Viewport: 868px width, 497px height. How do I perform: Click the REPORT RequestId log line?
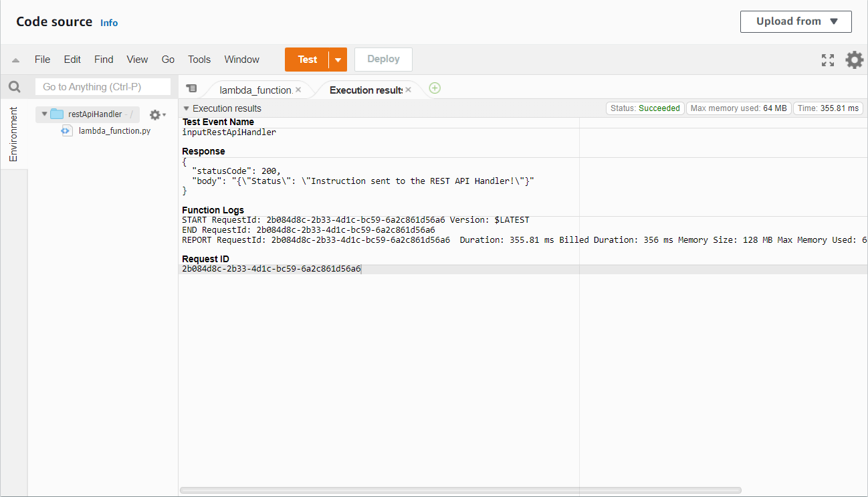point(524,240)
